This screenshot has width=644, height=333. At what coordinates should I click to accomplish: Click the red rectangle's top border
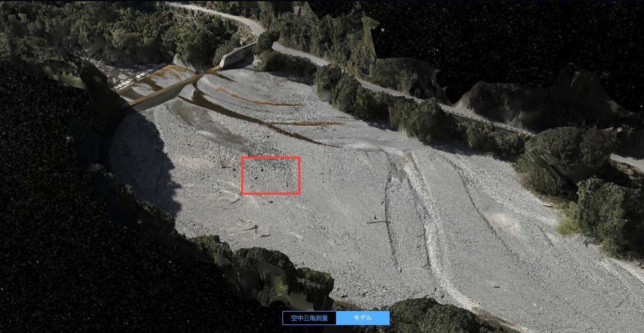click(x=270, y=157)
